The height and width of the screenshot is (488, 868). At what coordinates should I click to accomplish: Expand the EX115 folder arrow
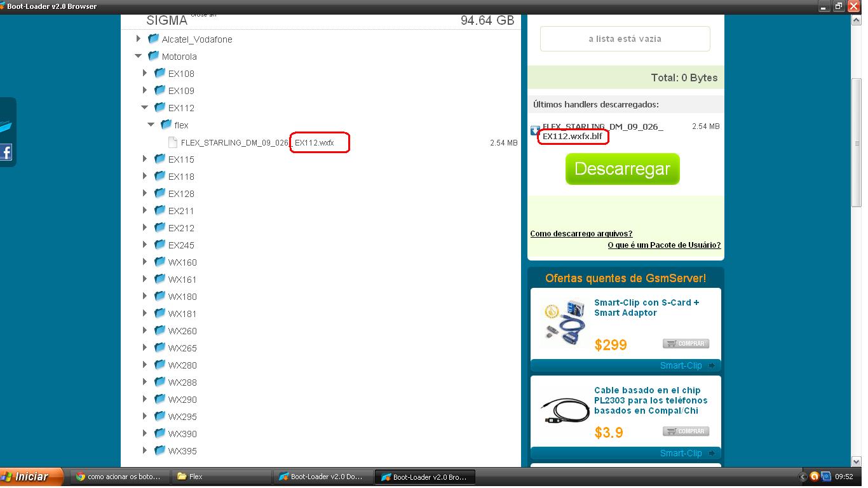point(145,159)
